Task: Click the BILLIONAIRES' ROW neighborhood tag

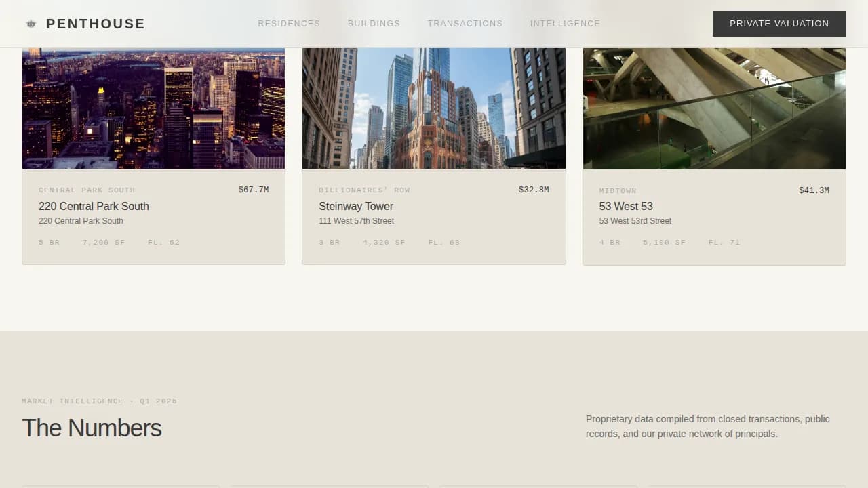Action: (x=364, y=190)
